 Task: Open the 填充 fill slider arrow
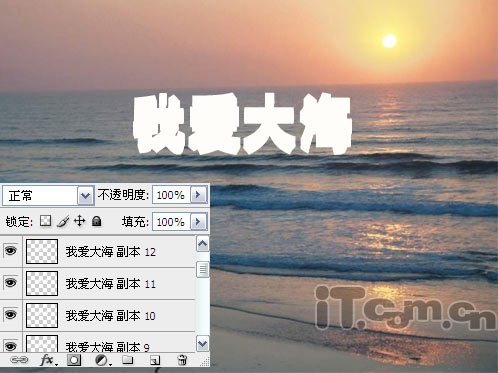(198, 221)
